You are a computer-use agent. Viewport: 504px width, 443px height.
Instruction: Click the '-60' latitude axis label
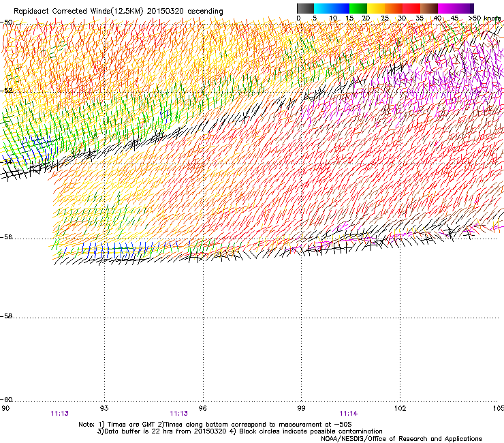[x=7, y=400]
